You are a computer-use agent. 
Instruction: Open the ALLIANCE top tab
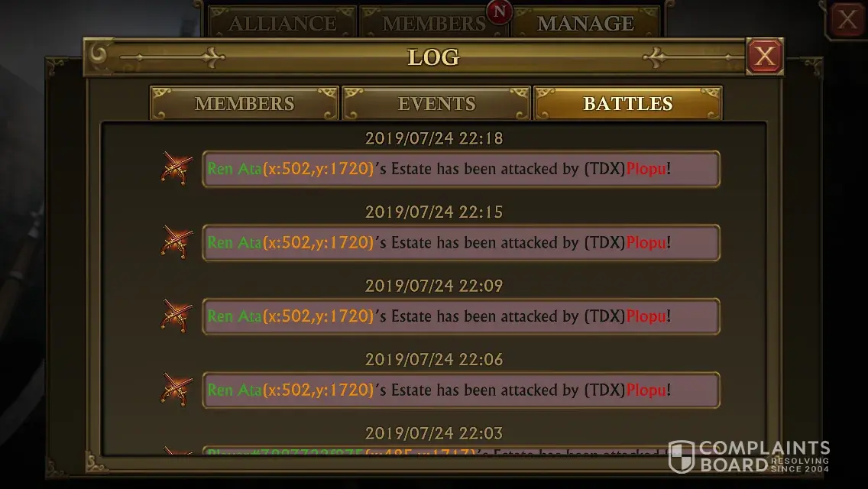tap(282, 23)
